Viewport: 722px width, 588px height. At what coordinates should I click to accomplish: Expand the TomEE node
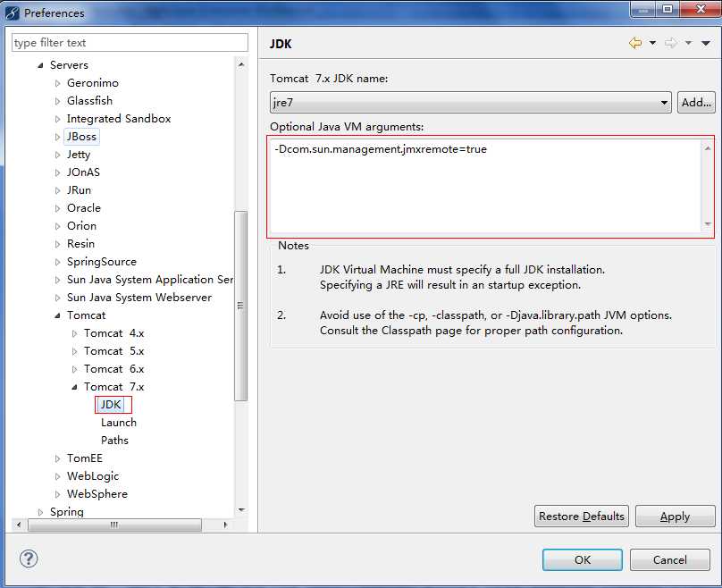[57, 458]
